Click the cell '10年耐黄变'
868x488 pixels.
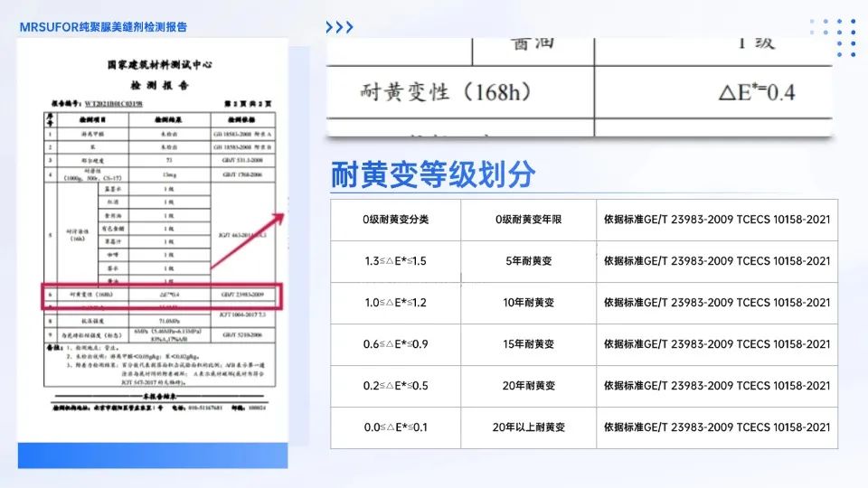529,303
